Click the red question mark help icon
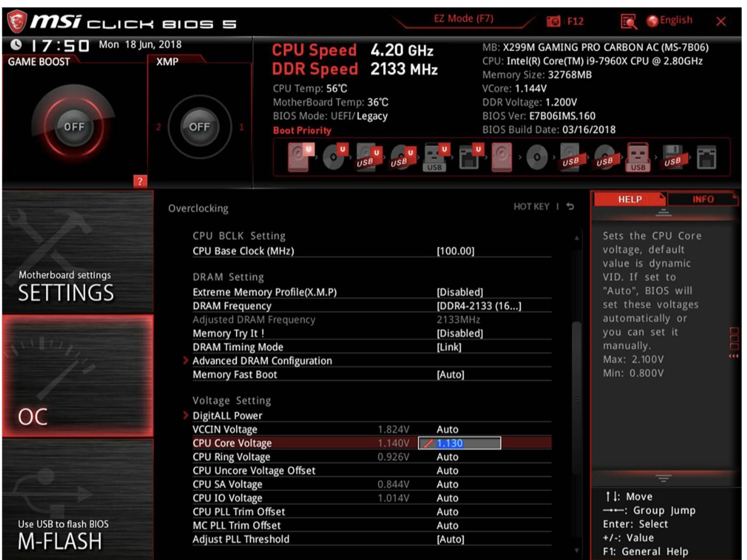 (140, 182)
